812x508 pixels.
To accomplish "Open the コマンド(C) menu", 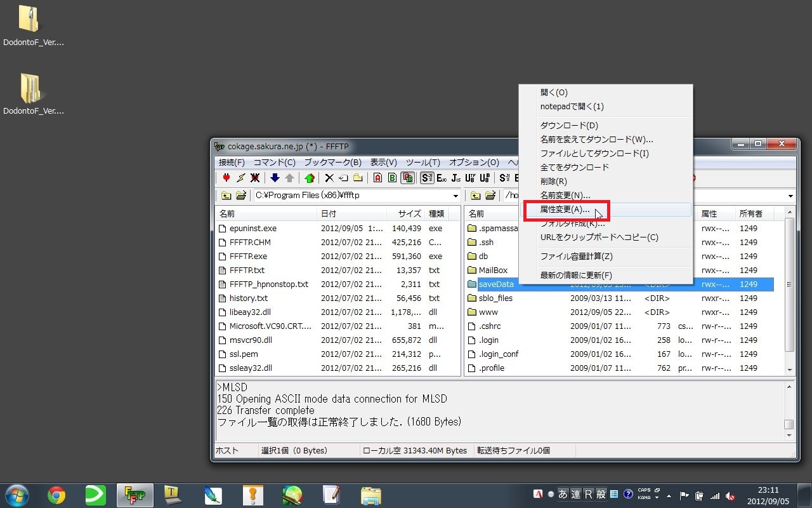I will [x=275, y=163].
